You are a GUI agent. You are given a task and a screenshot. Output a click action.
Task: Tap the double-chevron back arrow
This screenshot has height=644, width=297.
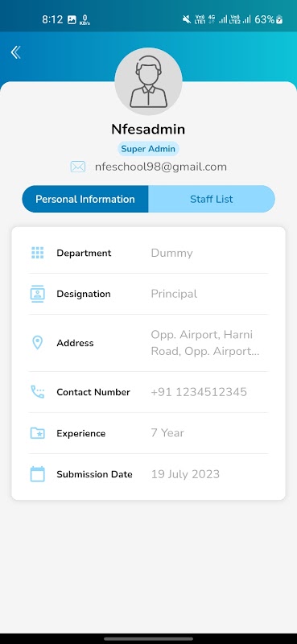tap(15, 52)
